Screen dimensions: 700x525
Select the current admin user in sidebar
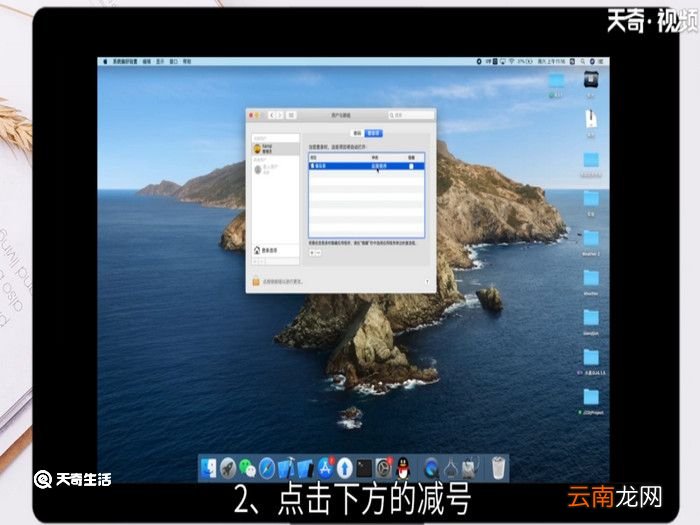point(275,149)
